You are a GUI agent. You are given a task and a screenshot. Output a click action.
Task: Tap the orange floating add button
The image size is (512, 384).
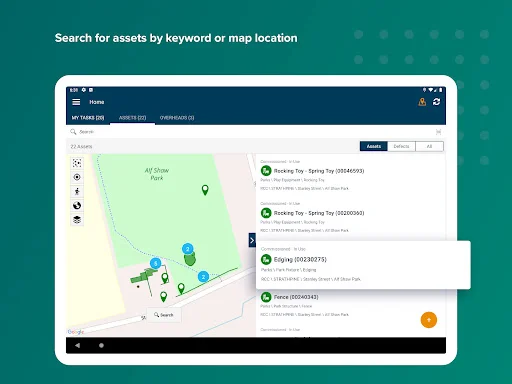pos(429,320)
